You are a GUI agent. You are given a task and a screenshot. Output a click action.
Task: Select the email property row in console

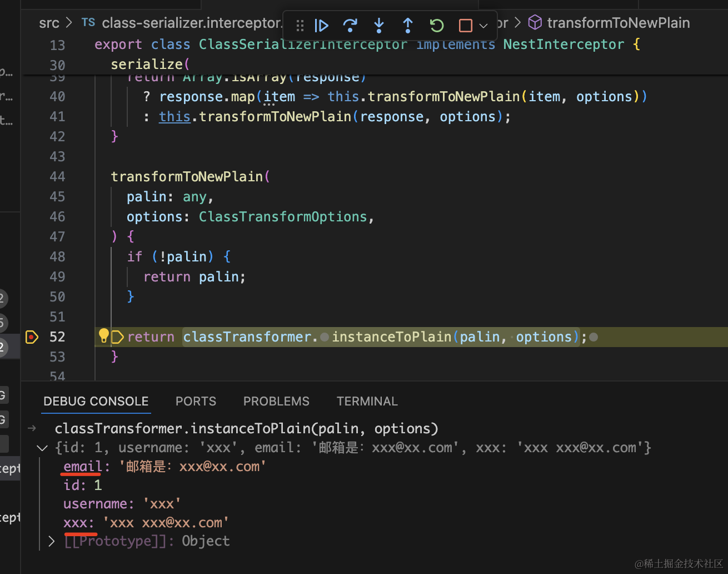click(165, 466)
